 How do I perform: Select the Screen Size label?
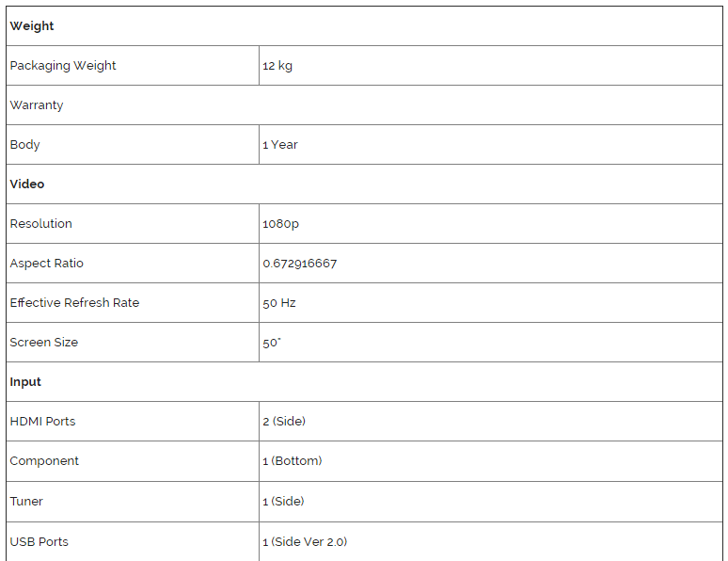tap(44, 343)
